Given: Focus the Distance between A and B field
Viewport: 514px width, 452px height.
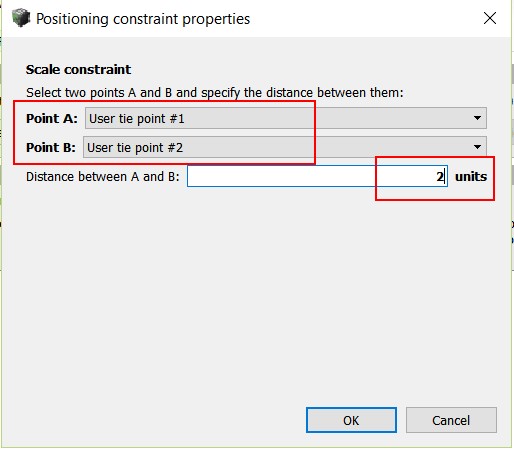Looking at the screenshot, I should [317, 176].
